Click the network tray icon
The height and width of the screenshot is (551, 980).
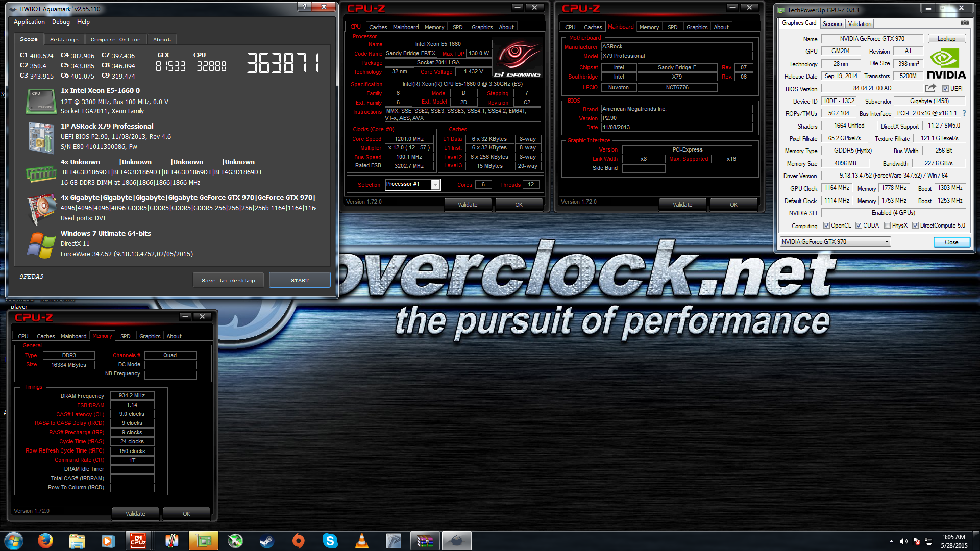point(928,541)
